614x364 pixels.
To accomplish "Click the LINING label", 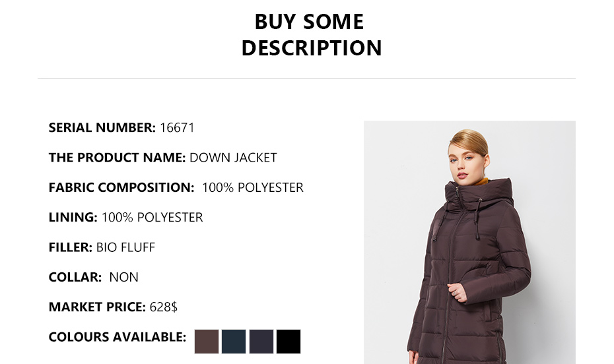I will pyautogui.click(x=73, y=217).
